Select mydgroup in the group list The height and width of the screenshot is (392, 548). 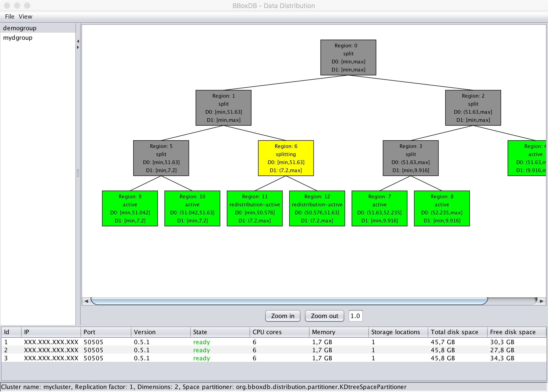[18, 38]
